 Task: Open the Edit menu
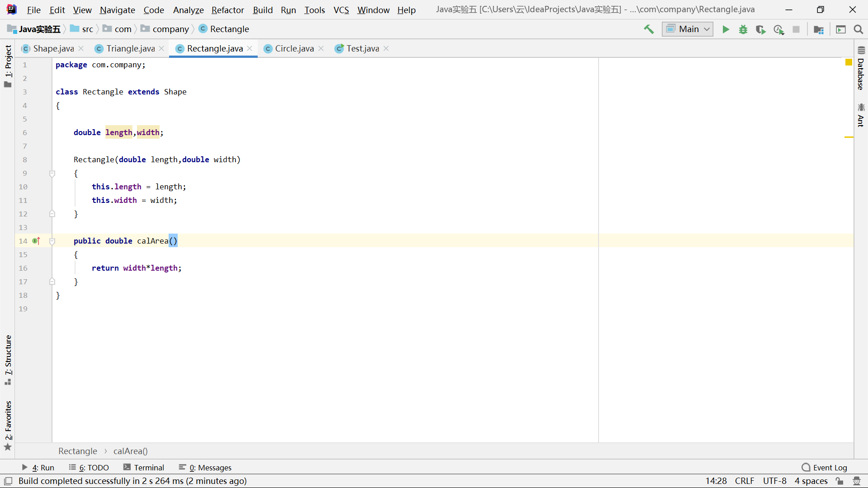(57, 10)
